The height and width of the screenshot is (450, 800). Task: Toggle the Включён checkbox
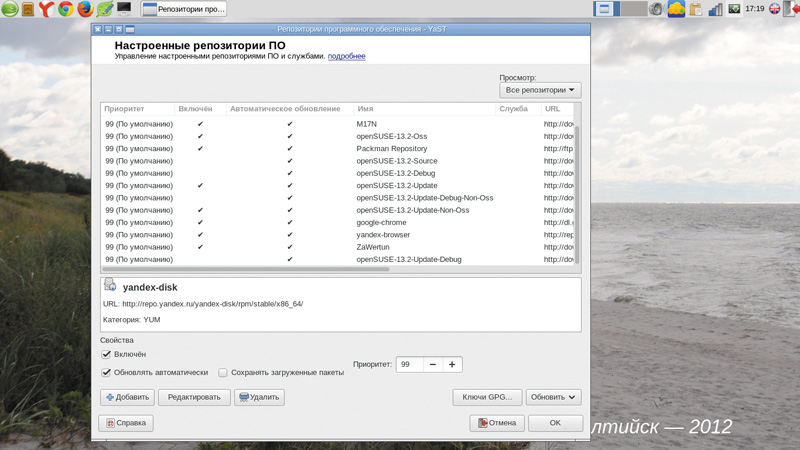point(106,354)
